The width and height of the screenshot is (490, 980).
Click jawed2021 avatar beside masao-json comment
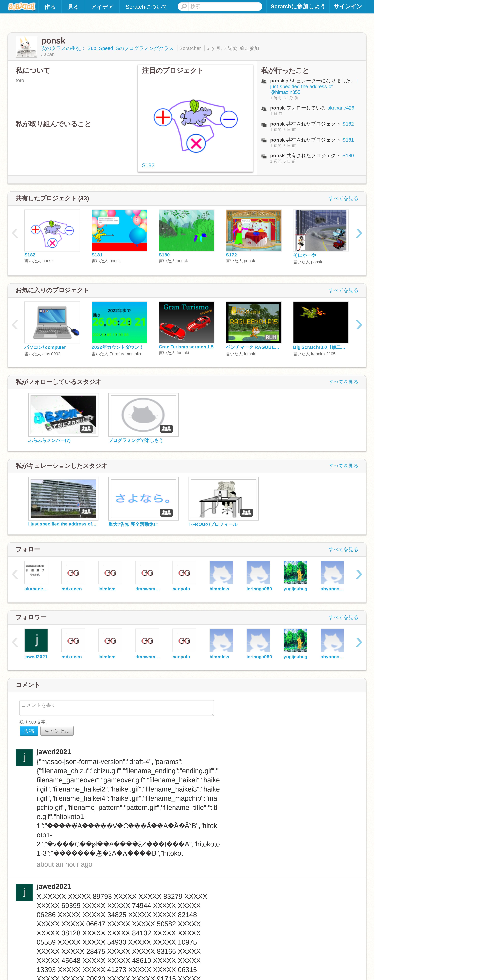point(24,758)
